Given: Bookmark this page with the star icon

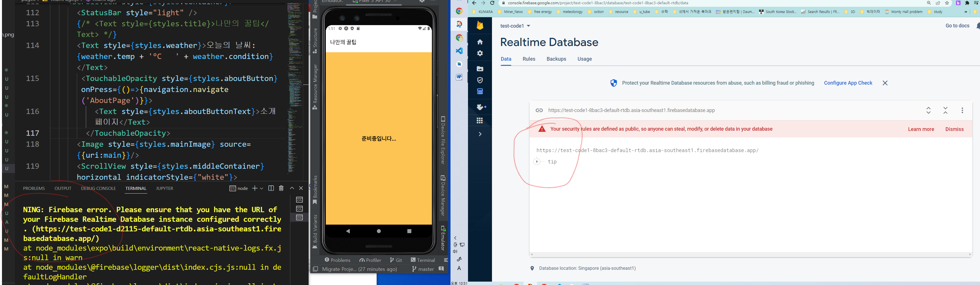Looking at the screenshot, I should (x=947, y=3).
